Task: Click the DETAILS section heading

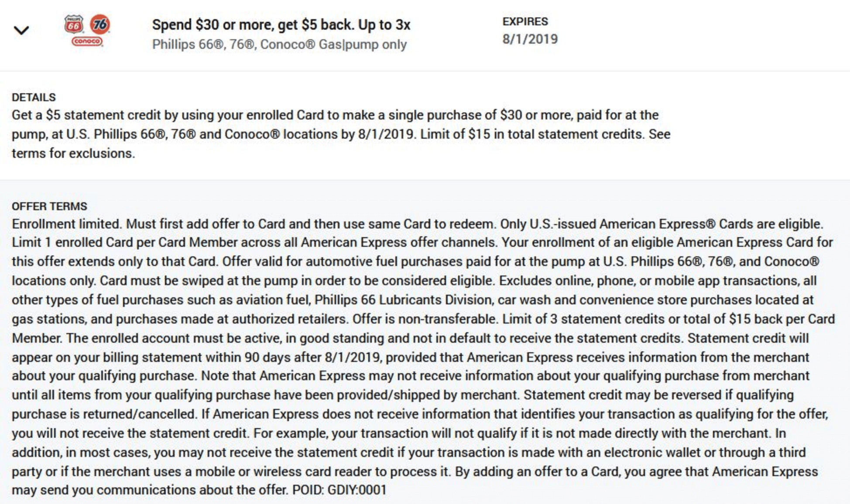Action: coord(34,97)
